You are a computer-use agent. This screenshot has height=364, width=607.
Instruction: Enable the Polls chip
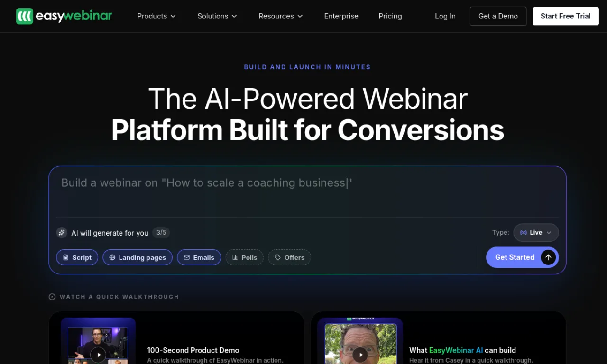coord(245,257)
